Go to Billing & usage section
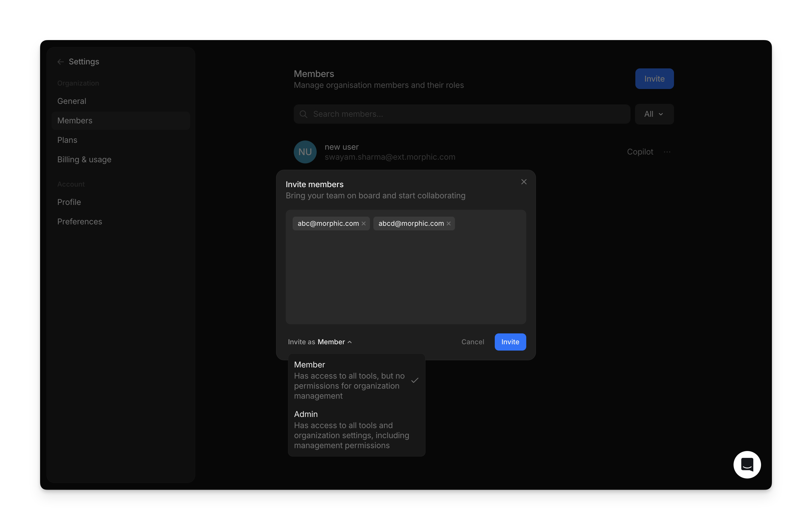The width and height of the screenshot is (812, 530). 84,160
